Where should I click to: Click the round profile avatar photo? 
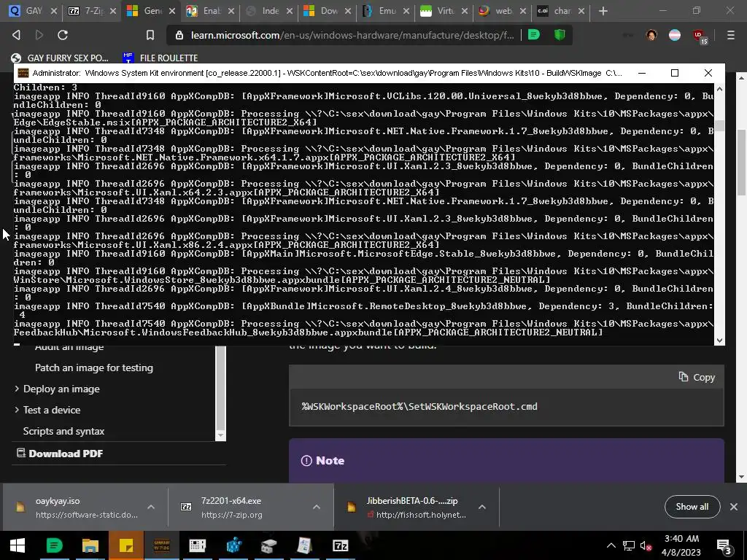click(x=651, y=35)
